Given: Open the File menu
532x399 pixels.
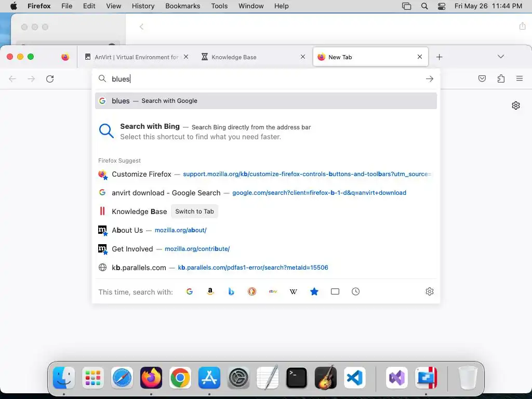Looking at the screenshot, I should coord(67,6).
